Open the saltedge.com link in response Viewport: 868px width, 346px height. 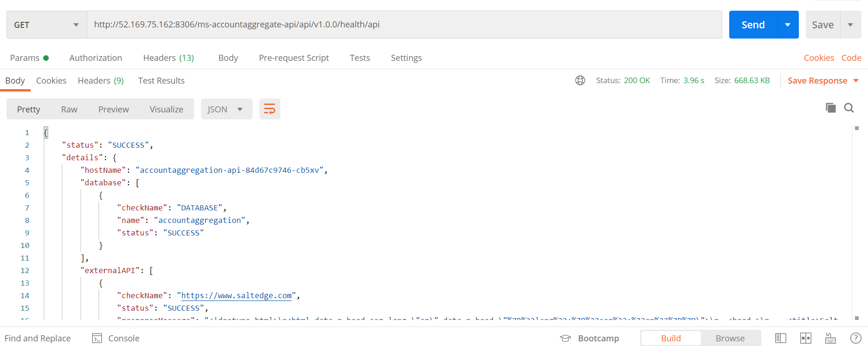point(236,295)
